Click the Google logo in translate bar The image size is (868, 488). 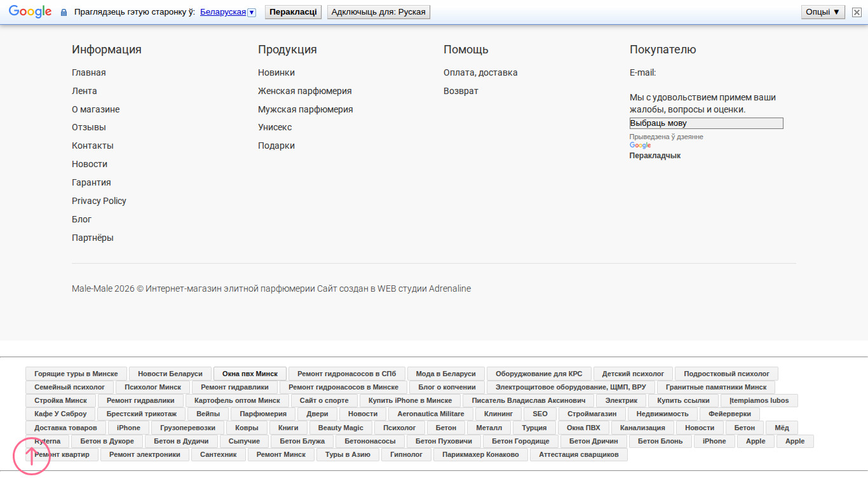(30, 12)
